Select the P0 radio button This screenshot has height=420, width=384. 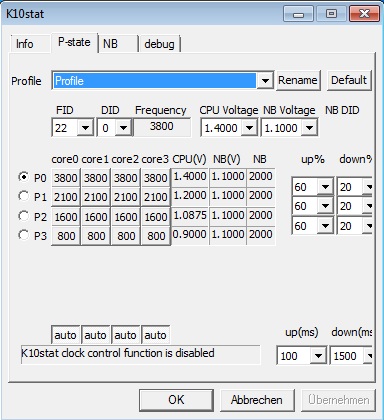point(23,177)
